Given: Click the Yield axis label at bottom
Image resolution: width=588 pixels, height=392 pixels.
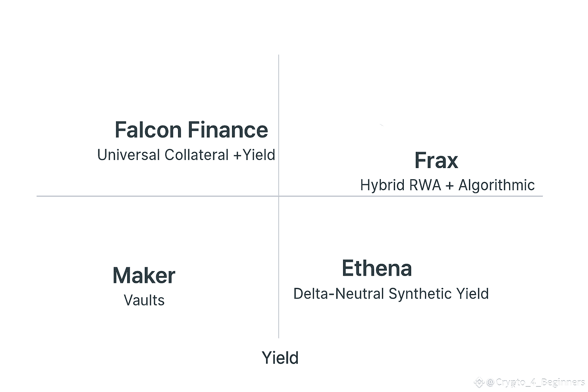Looking at the screenshot, I should click(x=280, y=358).
